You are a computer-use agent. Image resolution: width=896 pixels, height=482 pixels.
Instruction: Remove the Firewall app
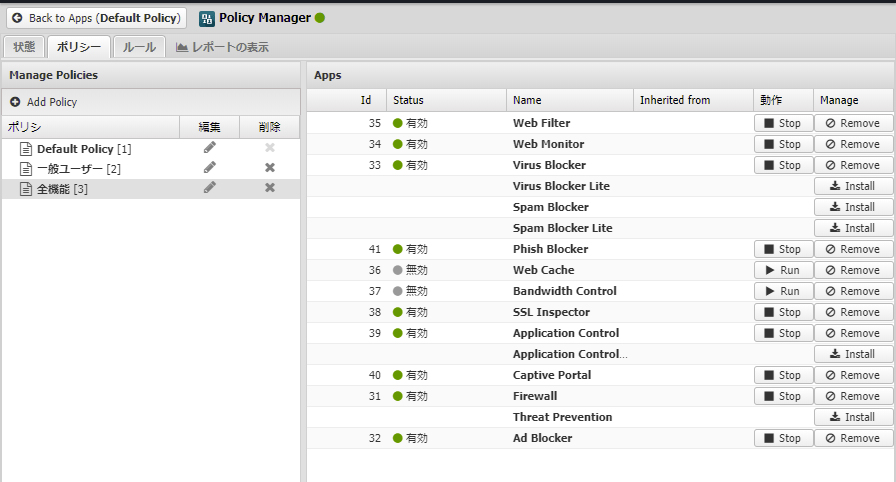pos(853,396)
